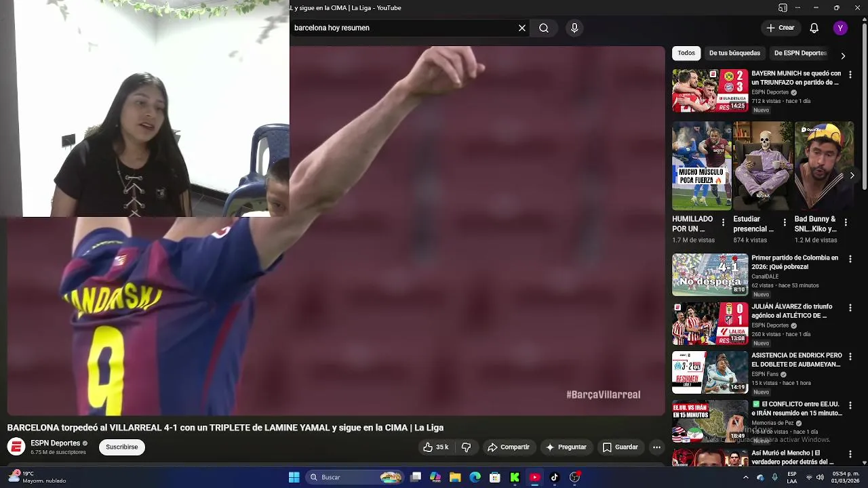868x488 pixels.
Task: Open Así murió el Mencho video title
Action: click(793, 457)
